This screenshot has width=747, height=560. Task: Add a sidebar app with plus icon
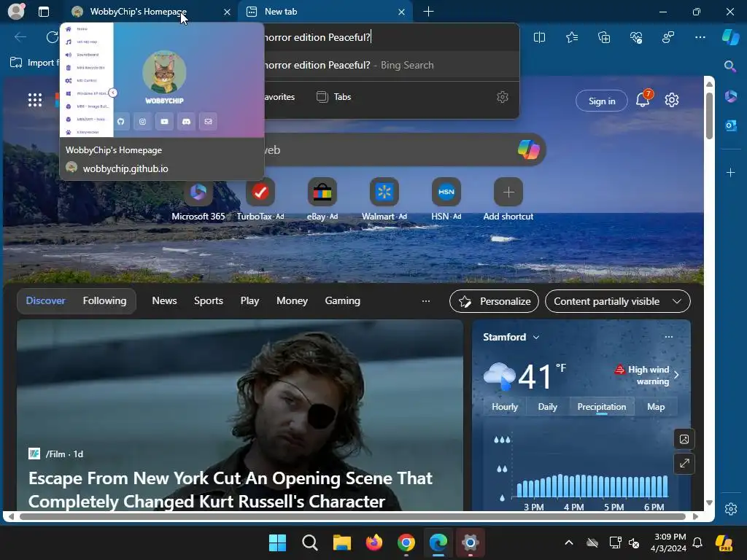[730, 172]
